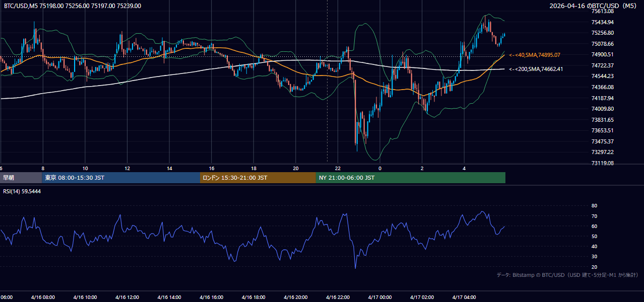Image resolution: width=644 pixels, height=302 pixels.
Task: Click the 200 SMA label 74662.41
Action: coord(536,69)
